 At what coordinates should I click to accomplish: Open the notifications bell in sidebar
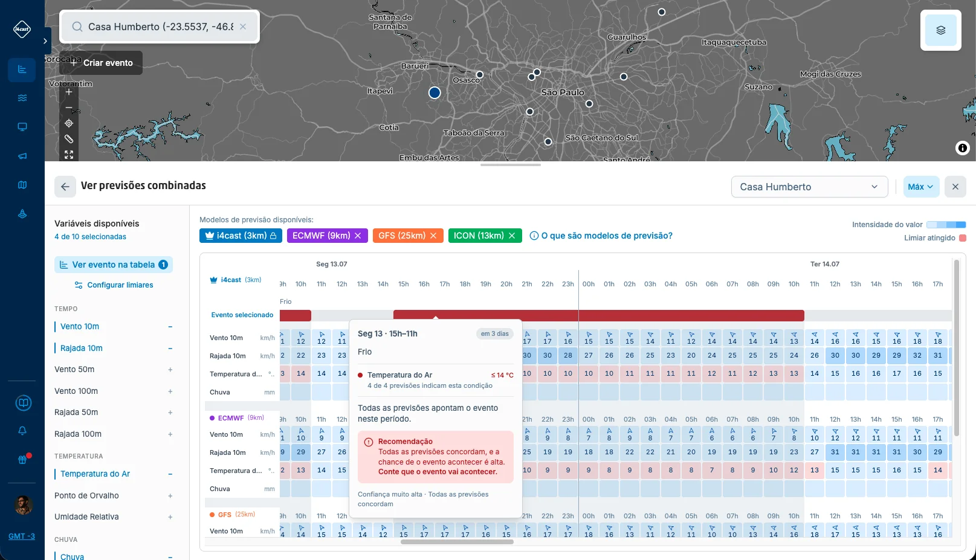tap(22, 431)
